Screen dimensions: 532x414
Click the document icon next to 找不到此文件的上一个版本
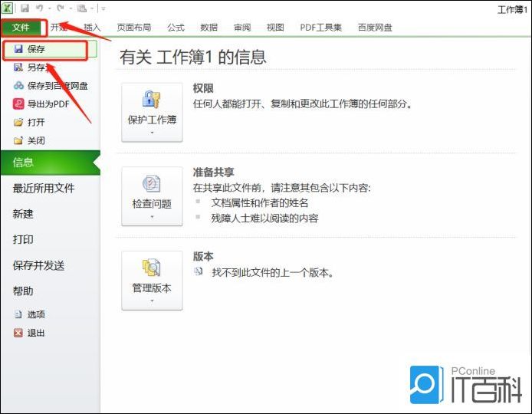[x=198, y=271]
